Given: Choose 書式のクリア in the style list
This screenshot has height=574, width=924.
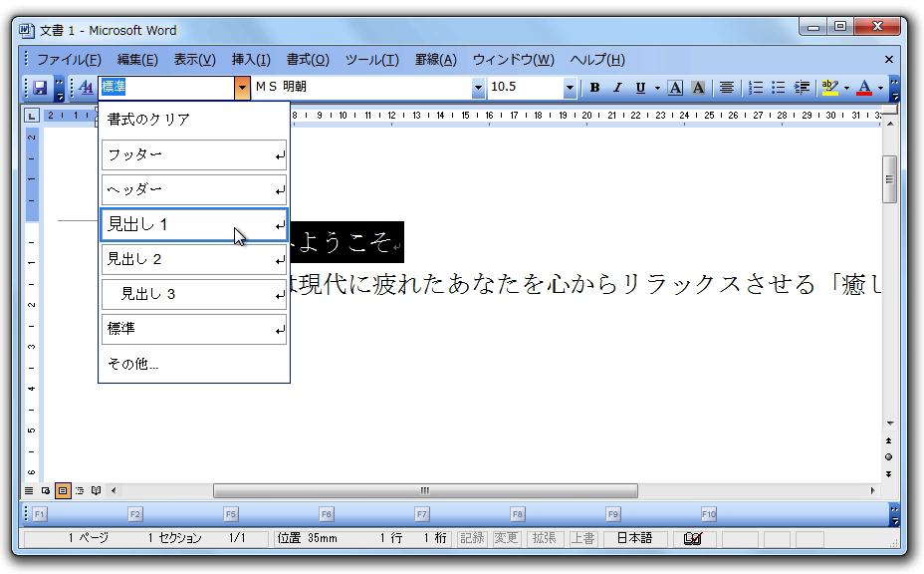Looking at the screenshot, I should coord(149,120).
